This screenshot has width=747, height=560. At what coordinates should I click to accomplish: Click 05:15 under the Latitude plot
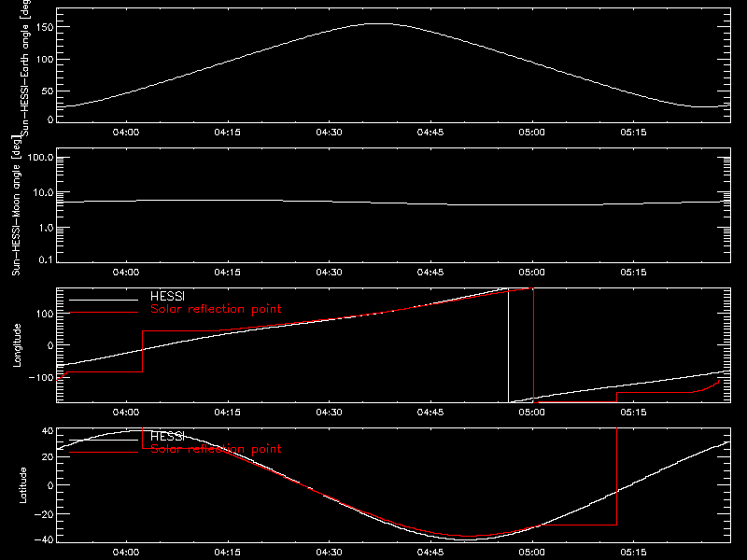(633, 552)
